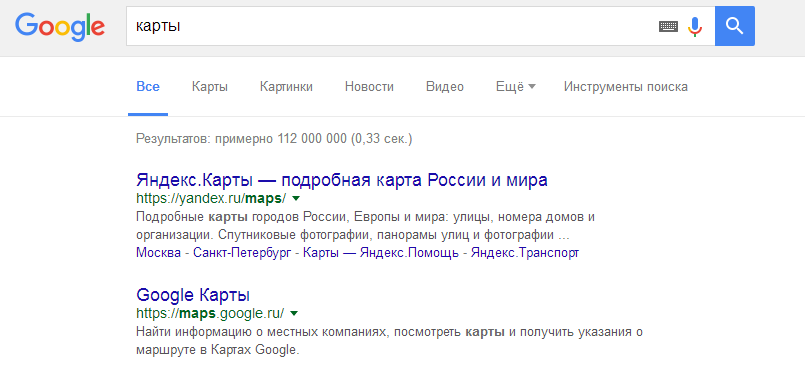Switch to the 'Картинки' tab

click(286, 87)
